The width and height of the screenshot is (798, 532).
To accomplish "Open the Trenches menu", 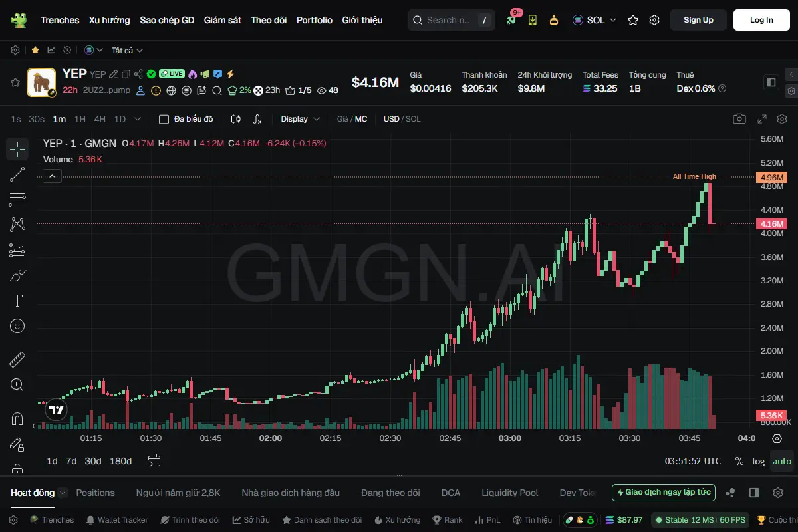I will (x=60, y=20).
